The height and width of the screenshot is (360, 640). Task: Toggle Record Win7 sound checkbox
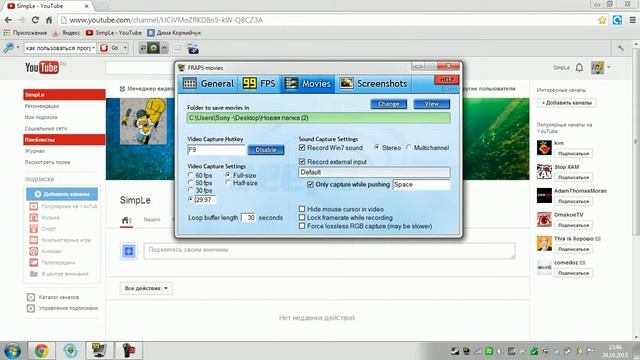(302, 147)
